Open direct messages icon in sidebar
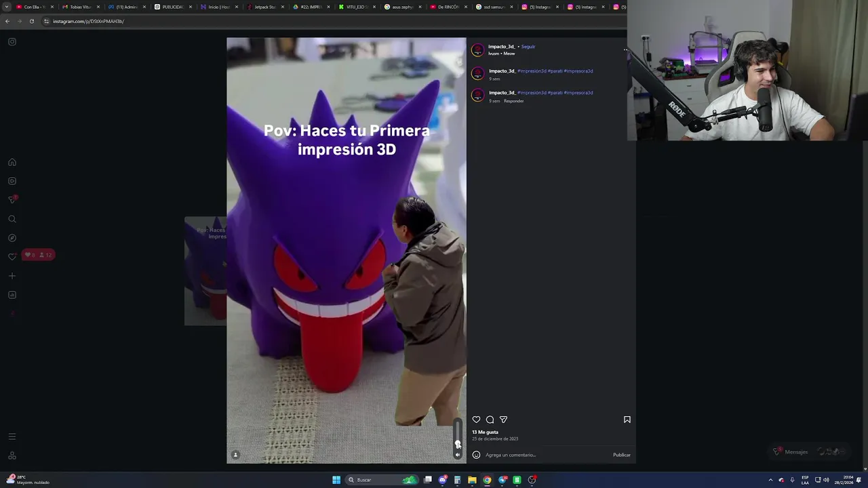The height and width of the screenshot is (488, 868). click(12, 200)
